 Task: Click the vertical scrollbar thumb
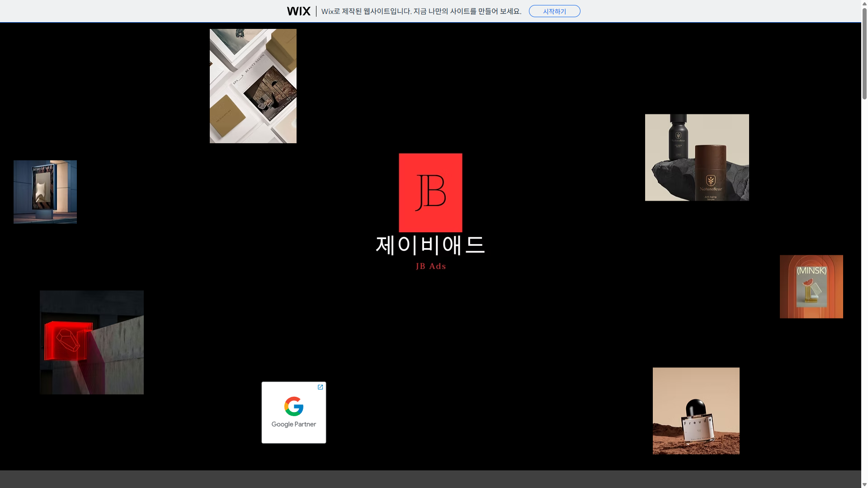864,54
